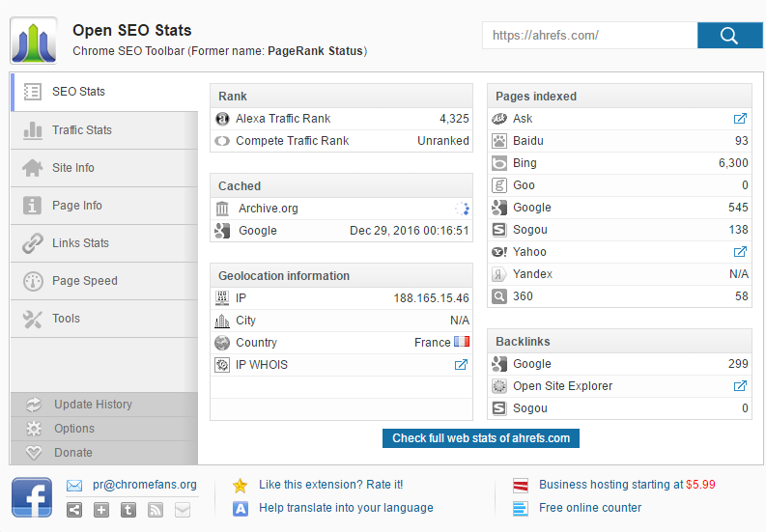Open Google cached date Dec 29, 2016
The image size is (766, 532).
coord(410,231)
